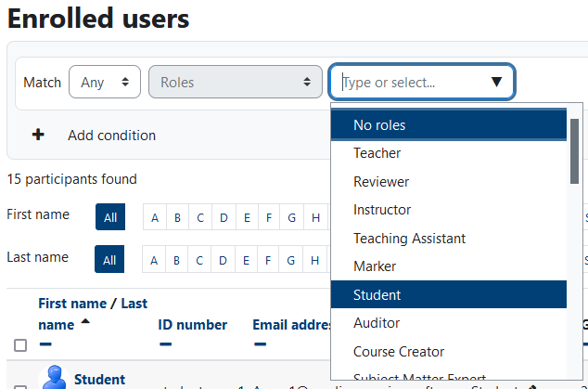The width and height of the screenshot is (588, 389).
Task: Choose the highlighted 'Student' role option
Action: 449,294
